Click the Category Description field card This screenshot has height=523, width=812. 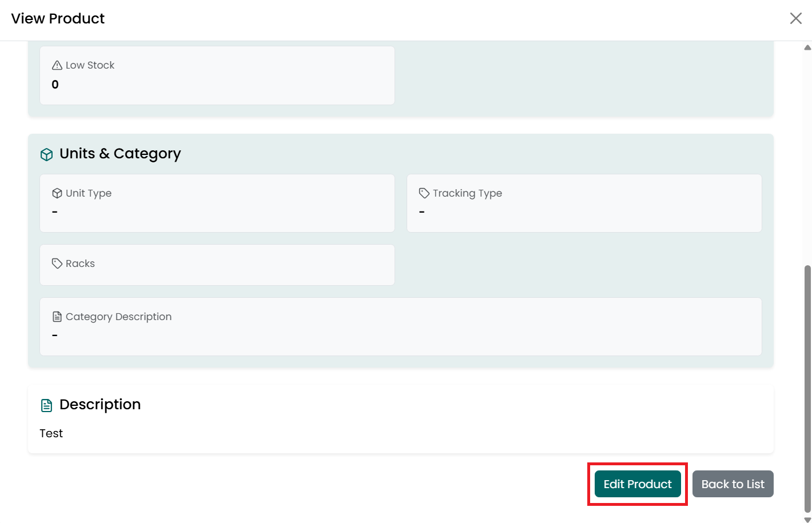point(401,326)
